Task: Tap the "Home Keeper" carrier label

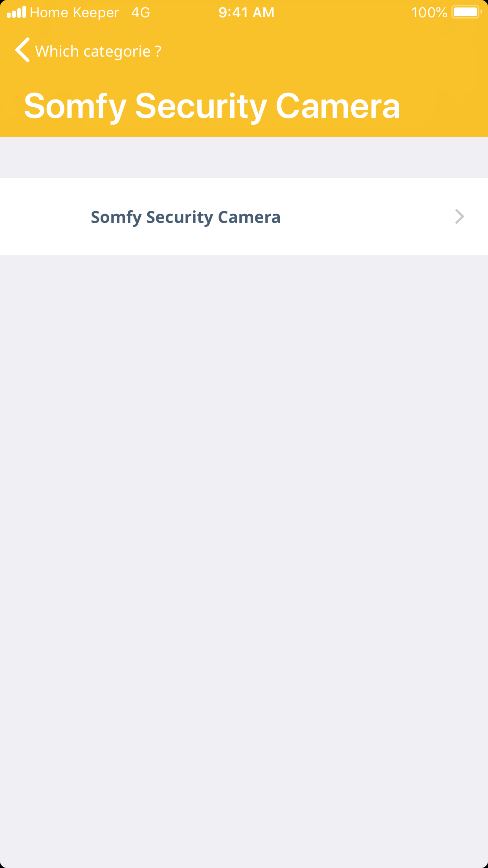Action: pyautogui.click(x=74, y=13)
